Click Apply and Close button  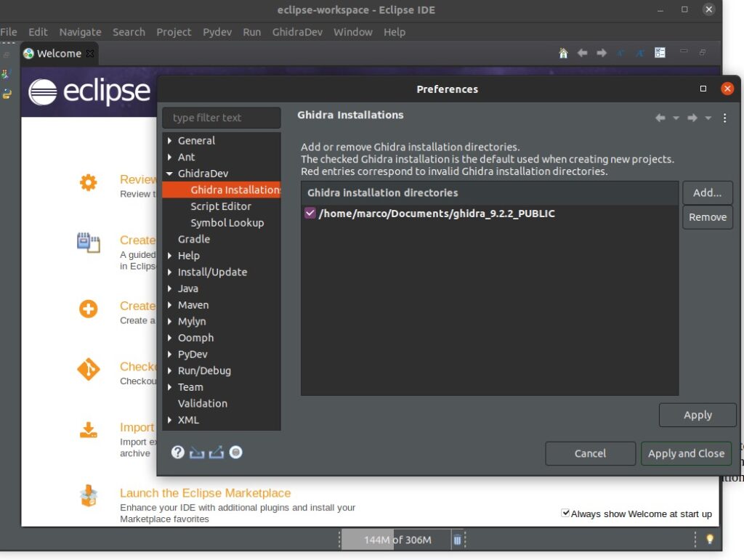tap(686, 453)
